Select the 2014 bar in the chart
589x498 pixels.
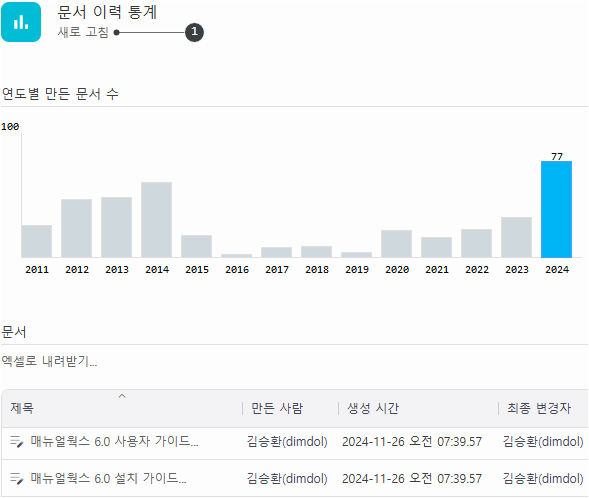156,220
